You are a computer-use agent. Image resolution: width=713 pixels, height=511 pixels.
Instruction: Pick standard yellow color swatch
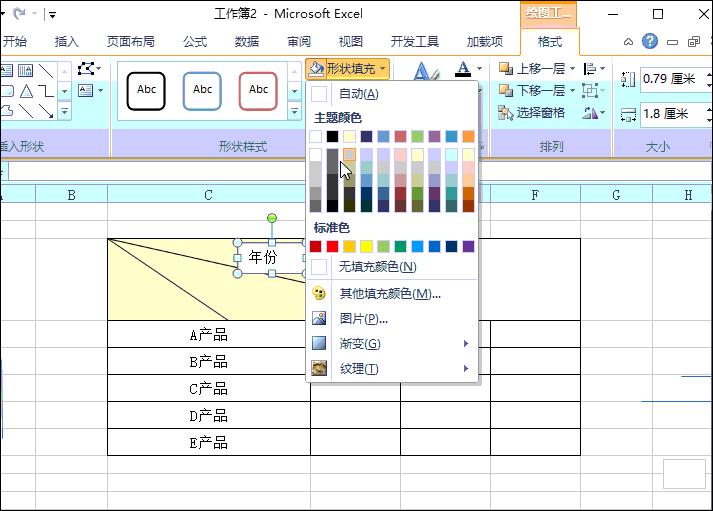coord(367,246)
